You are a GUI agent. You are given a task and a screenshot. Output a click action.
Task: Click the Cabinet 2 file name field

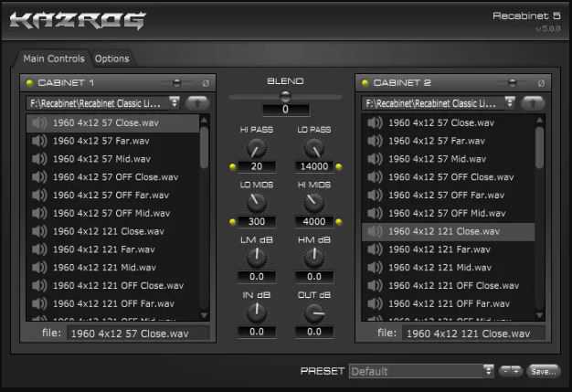(x=474, y=334)
